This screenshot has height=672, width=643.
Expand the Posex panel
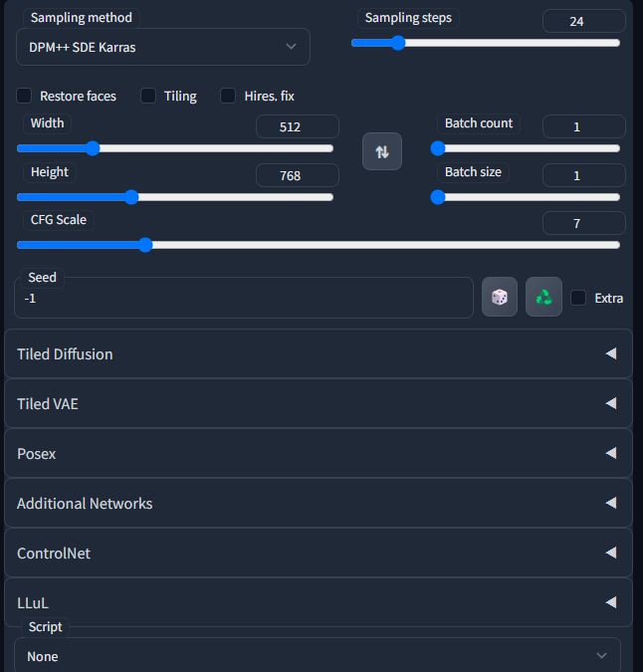click(319, 453)
